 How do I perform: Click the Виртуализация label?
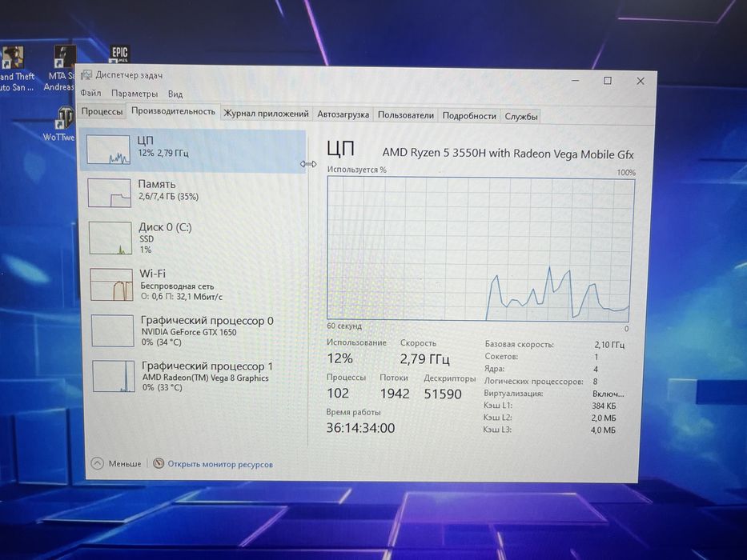pos(513,394)
